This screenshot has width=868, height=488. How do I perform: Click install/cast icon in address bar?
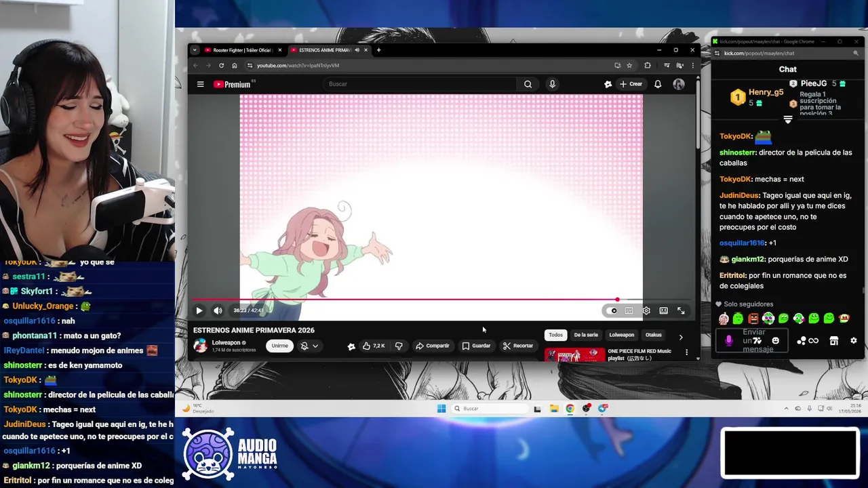coord(617,66)
